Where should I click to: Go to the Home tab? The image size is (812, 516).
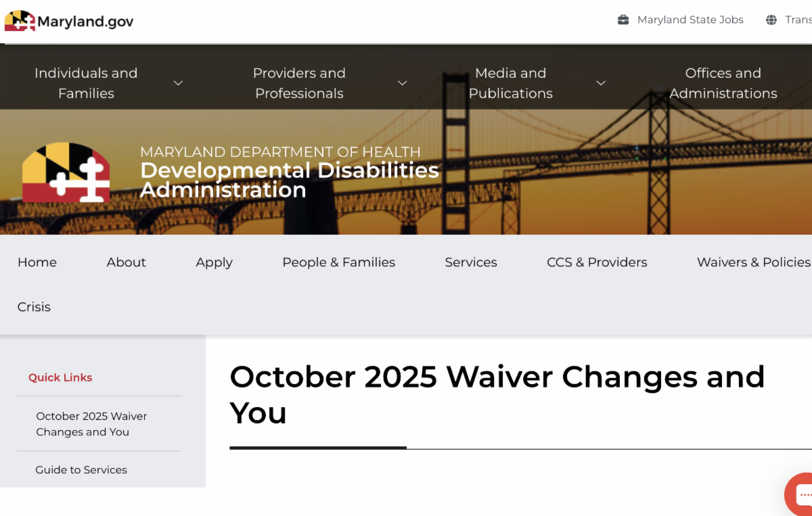coord(37,262)
